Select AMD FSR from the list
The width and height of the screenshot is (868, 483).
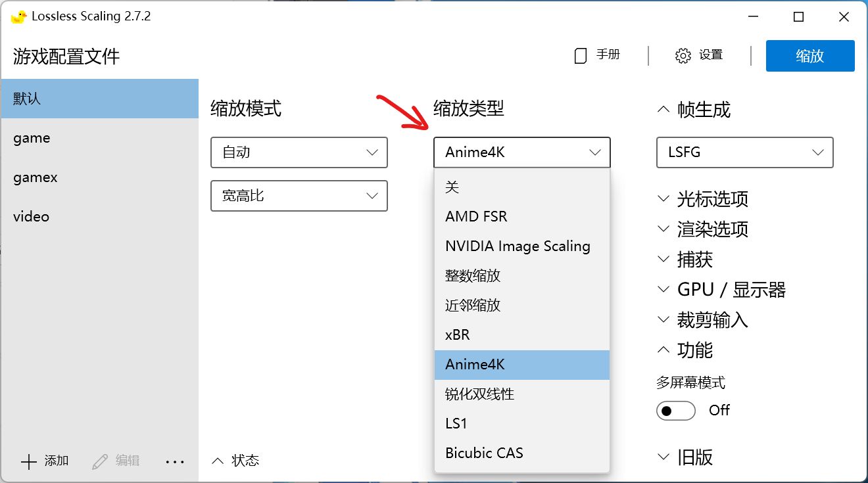coord(476,216)
